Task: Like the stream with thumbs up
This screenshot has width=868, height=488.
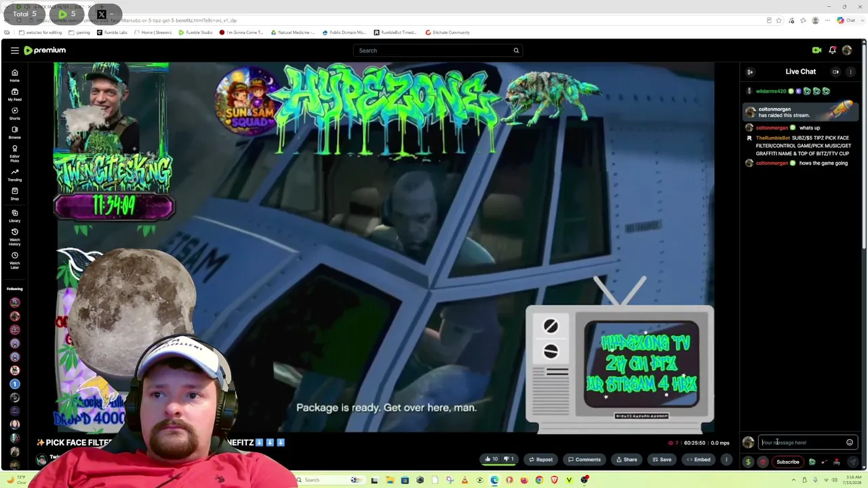Action: tap(491, 460)
